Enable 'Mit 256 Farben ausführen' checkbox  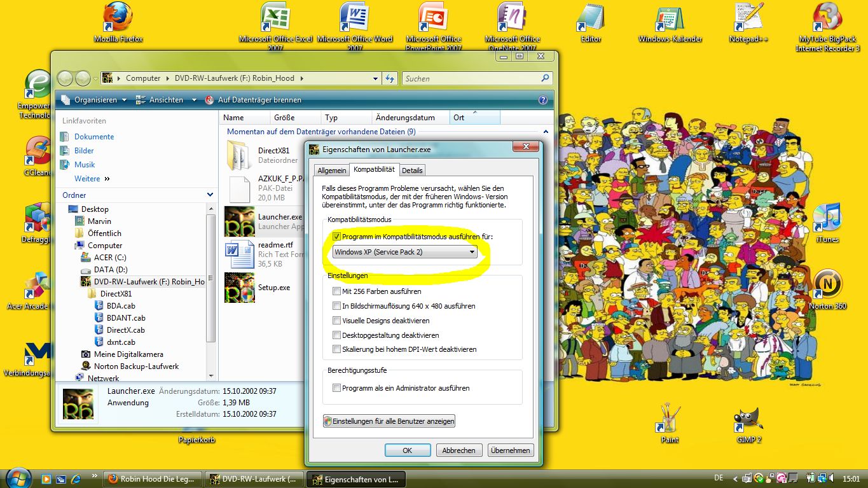[336, 291]
